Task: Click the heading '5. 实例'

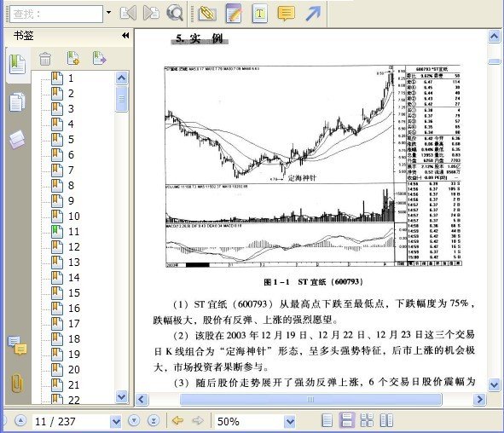Action: [x=200, y=39]
